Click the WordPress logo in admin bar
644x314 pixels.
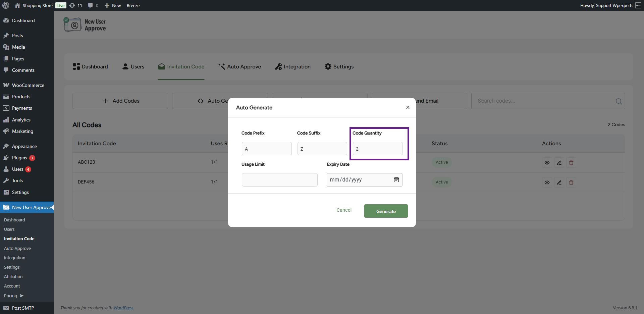point(6,5)
